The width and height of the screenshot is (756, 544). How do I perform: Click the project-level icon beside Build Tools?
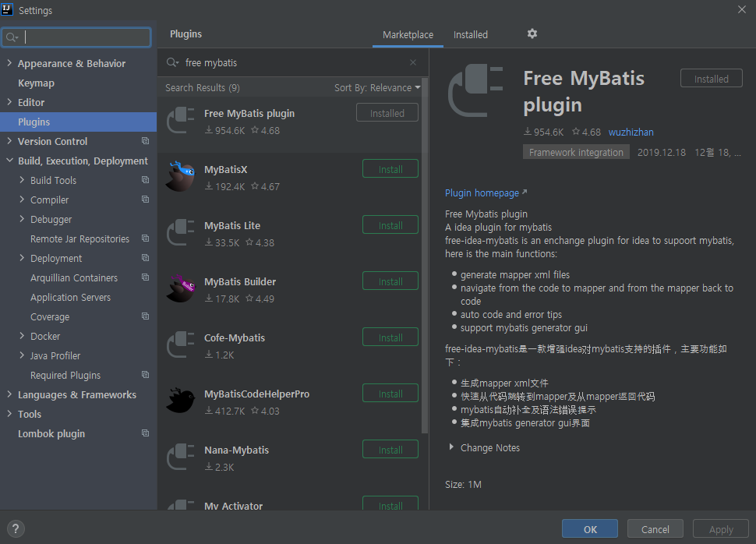(145, 180)
